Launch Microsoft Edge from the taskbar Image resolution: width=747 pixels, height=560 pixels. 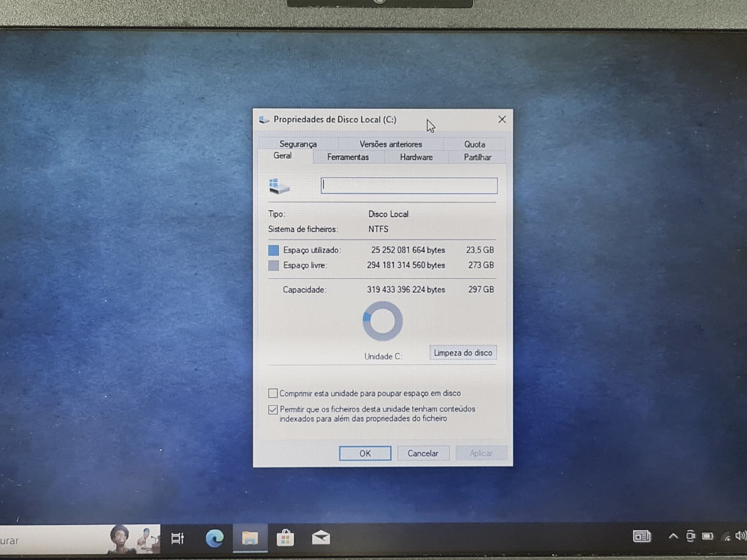(214, 538)
